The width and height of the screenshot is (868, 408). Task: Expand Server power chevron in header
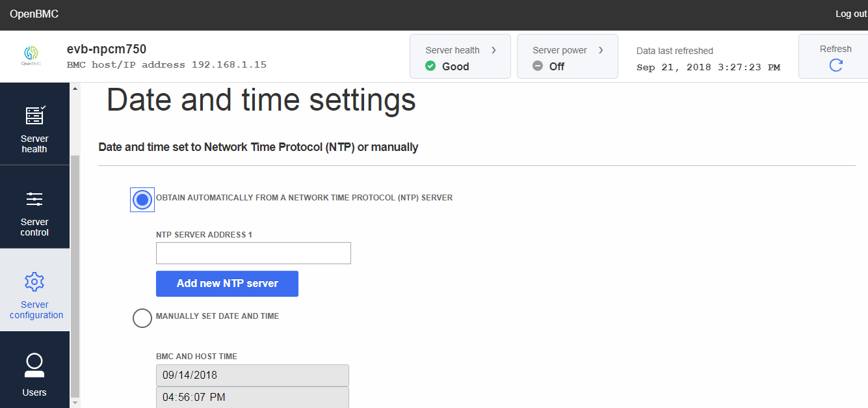(601, 50)
